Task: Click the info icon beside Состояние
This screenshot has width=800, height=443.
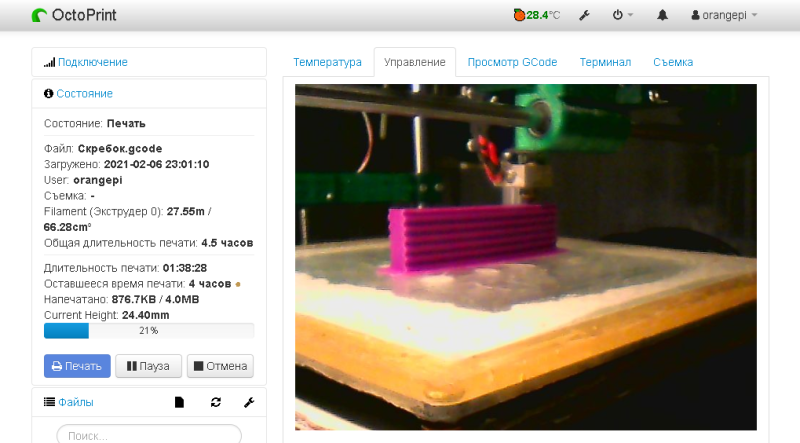Action: point(48,93)
